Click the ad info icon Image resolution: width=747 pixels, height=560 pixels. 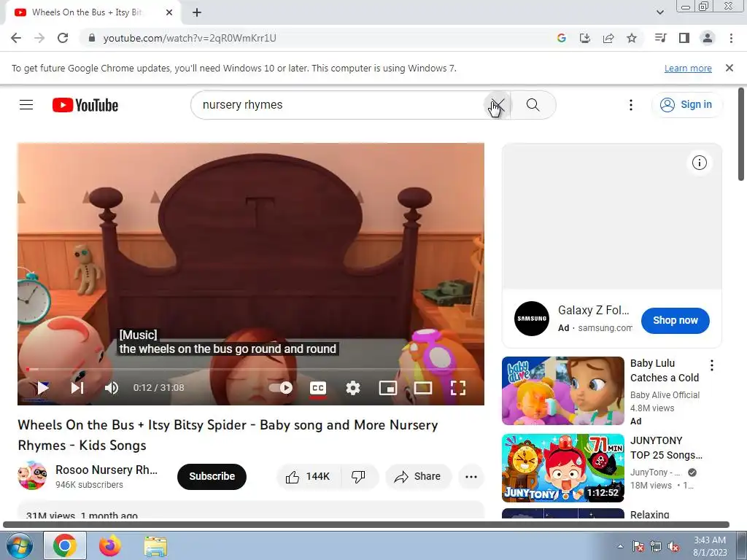tap(700, 163)
